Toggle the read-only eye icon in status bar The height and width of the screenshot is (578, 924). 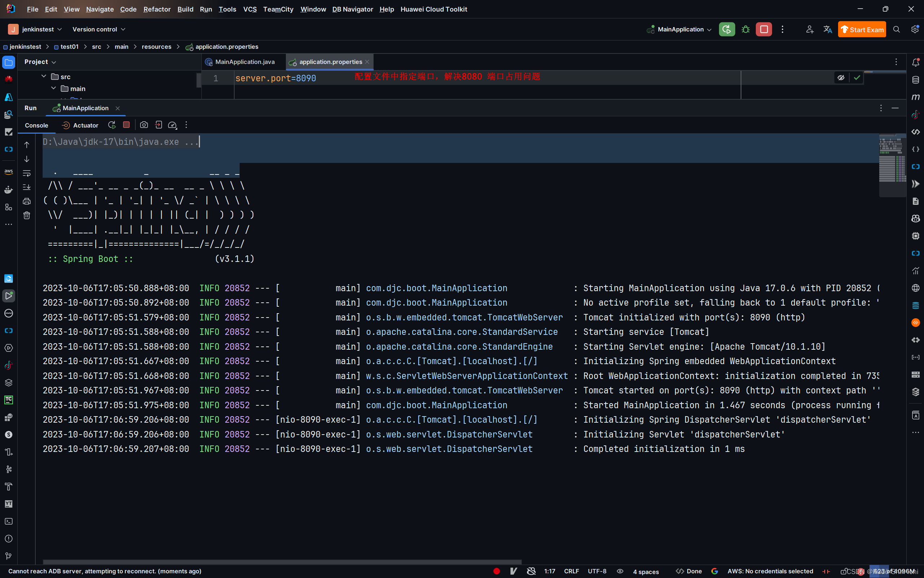click(x=620, y=571)
